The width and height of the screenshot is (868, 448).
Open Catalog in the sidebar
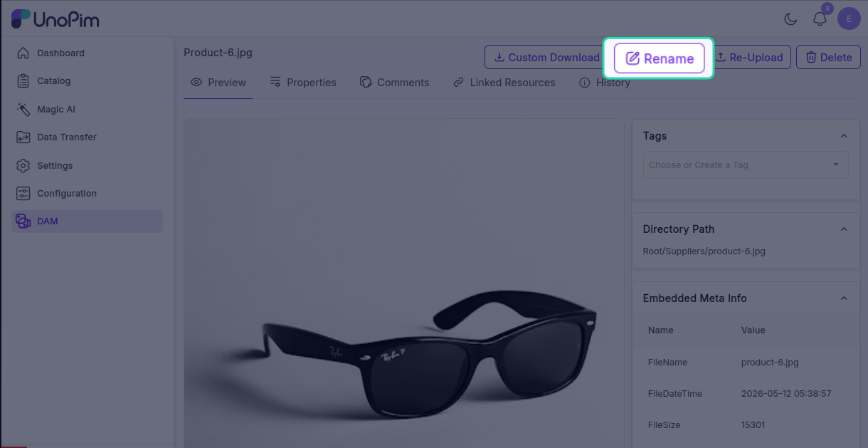pos(87,81)
